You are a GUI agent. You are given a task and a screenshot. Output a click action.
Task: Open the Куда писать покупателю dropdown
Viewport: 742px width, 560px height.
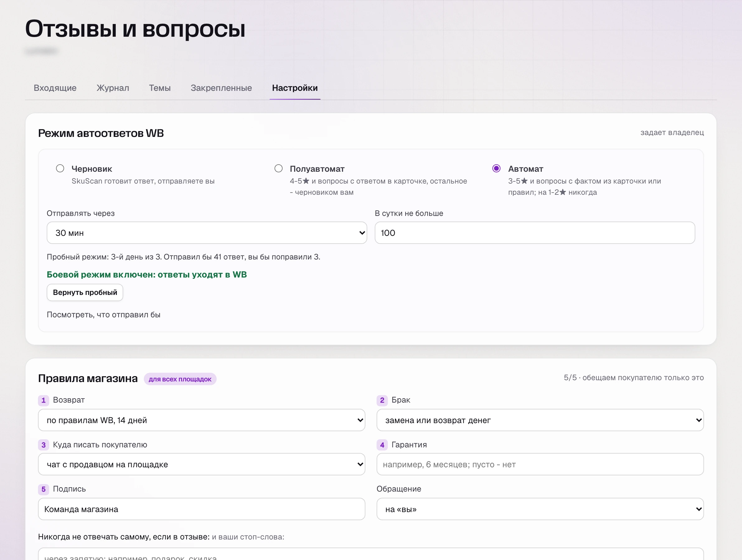coord(202,464)
